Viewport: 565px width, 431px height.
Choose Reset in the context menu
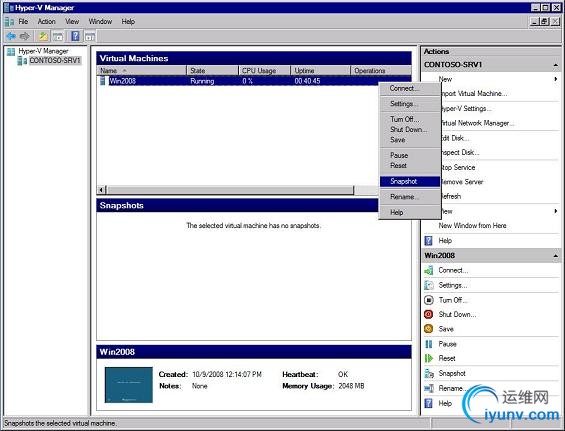pos(410,166)
